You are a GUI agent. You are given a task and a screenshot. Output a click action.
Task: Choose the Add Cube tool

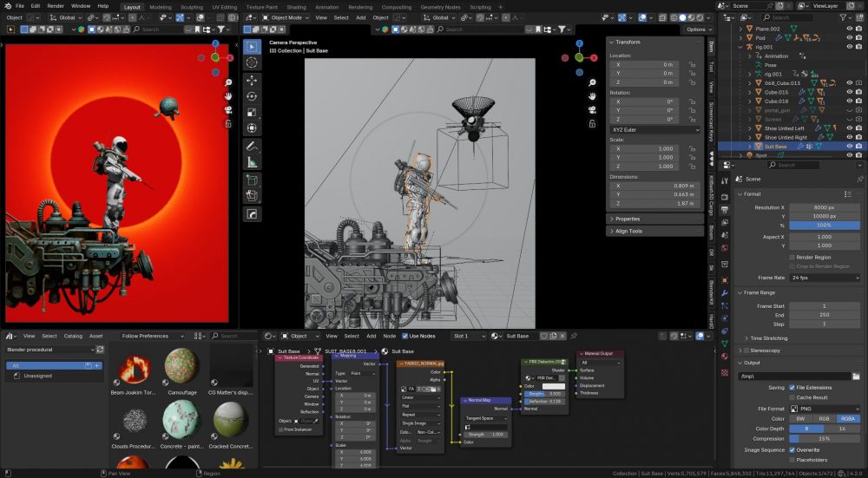[x=252, y=180]
